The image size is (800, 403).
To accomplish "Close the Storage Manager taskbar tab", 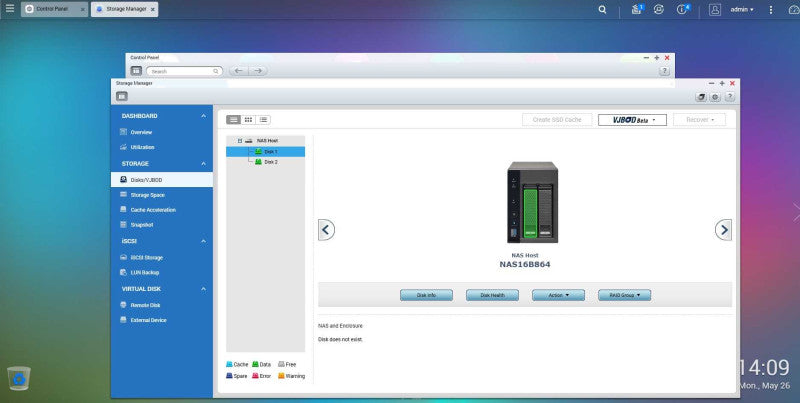I will click(x=153, y=10).
